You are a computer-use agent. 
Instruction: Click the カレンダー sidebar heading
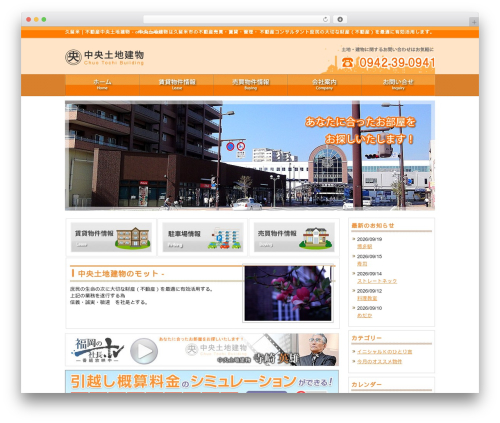366,384
